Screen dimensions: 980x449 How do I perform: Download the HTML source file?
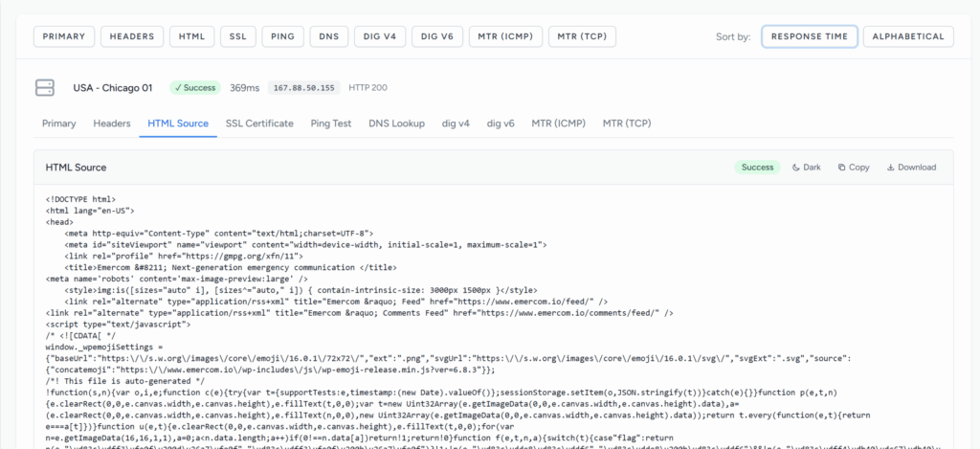point(911,168)
